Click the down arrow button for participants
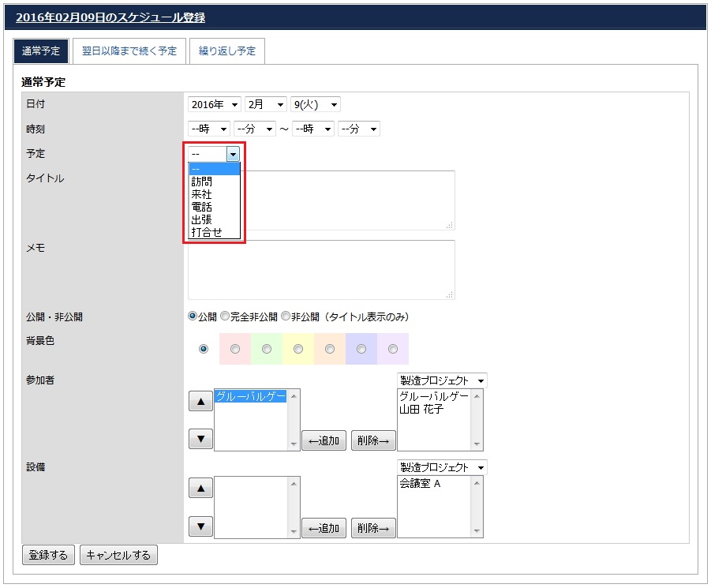Image resolution: width=711 pixels, height=588 pixels. 200,439
